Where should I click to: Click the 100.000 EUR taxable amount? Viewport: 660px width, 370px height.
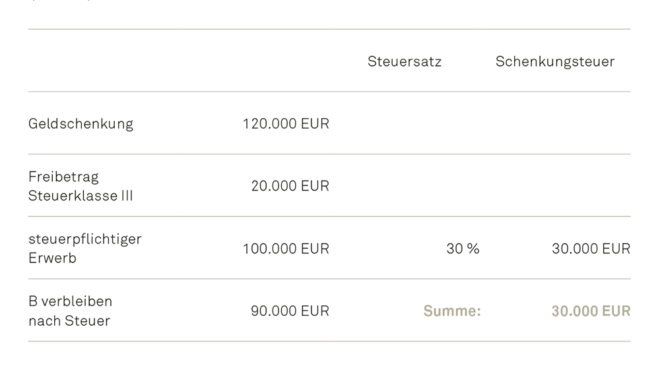[286, 249]
